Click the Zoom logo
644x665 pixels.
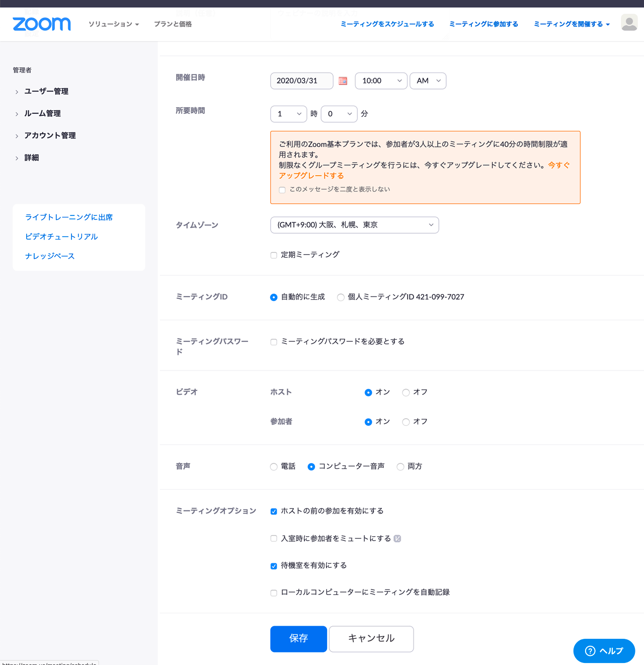click(42, 24)
